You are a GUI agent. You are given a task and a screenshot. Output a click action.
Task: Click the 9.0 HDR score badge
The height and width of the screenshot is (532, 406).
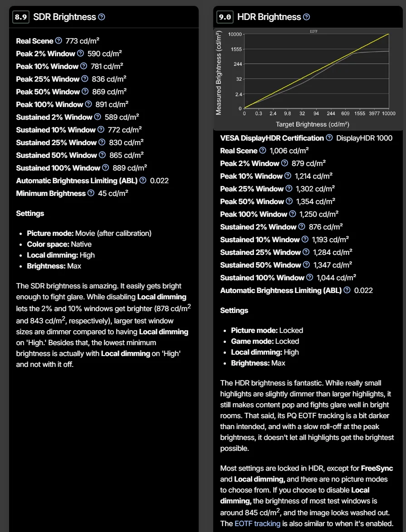[x=225, y=17]
